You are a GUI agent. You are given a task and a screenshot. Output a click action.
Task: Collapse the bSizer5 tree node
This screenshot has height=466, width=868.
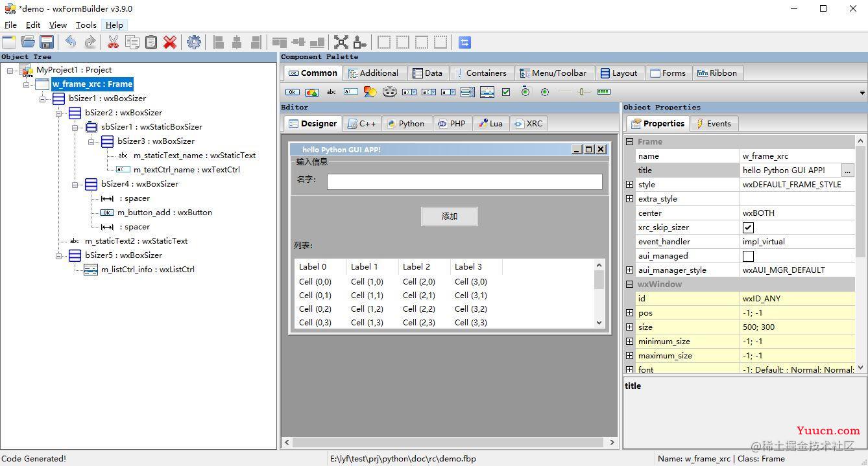(59, 255)
